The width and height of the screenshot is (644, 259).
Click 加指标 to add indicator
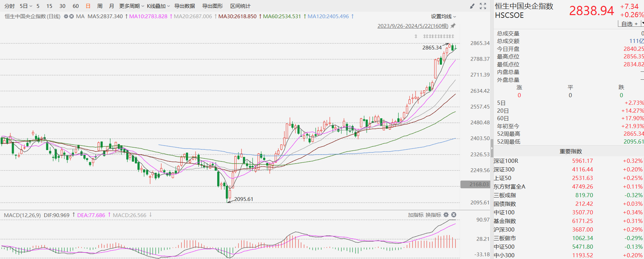[415, 215]
